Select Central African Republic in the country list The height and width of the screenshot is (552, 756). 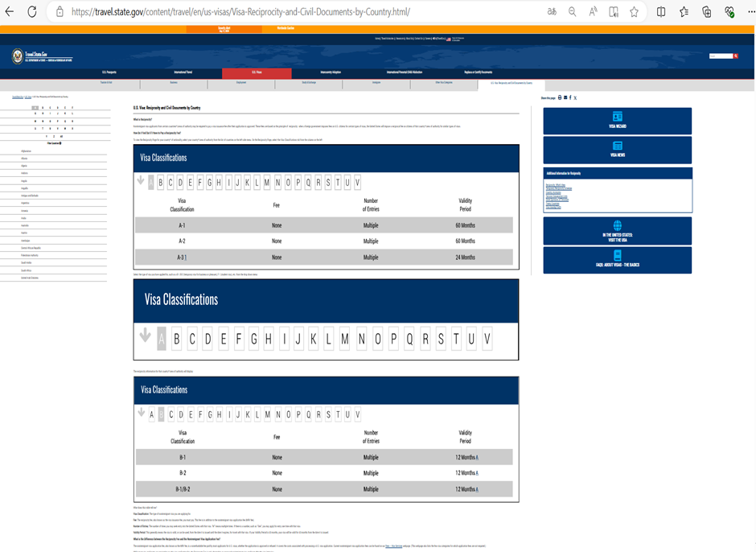(31, 248)
